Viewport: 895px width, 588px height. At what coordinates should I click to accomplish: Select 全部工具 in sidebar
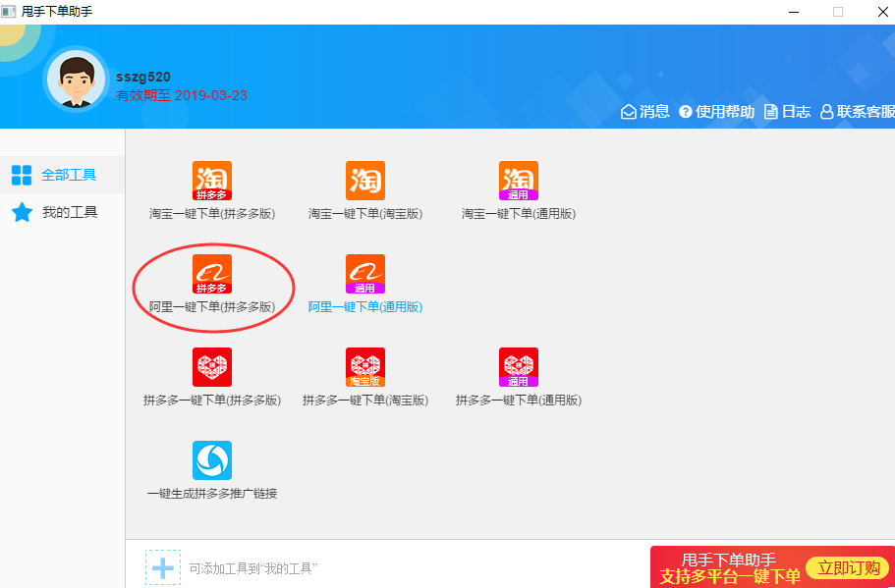62,175
